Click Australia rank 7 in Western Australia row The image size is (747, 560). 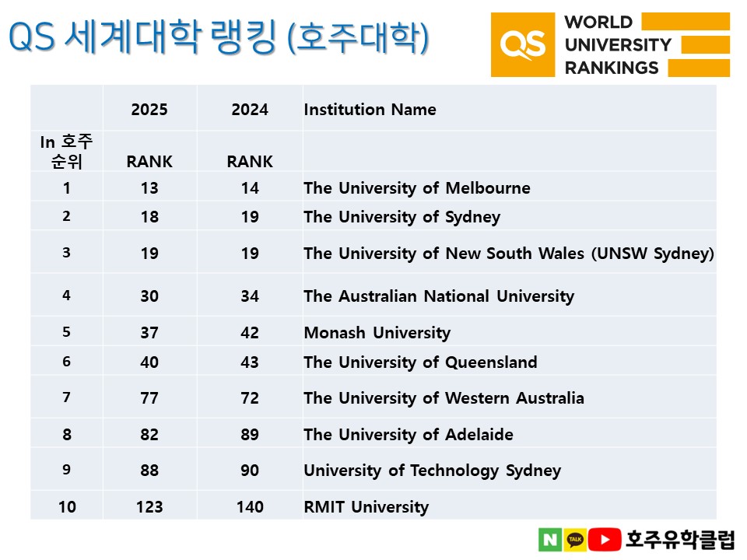point(67,397)
